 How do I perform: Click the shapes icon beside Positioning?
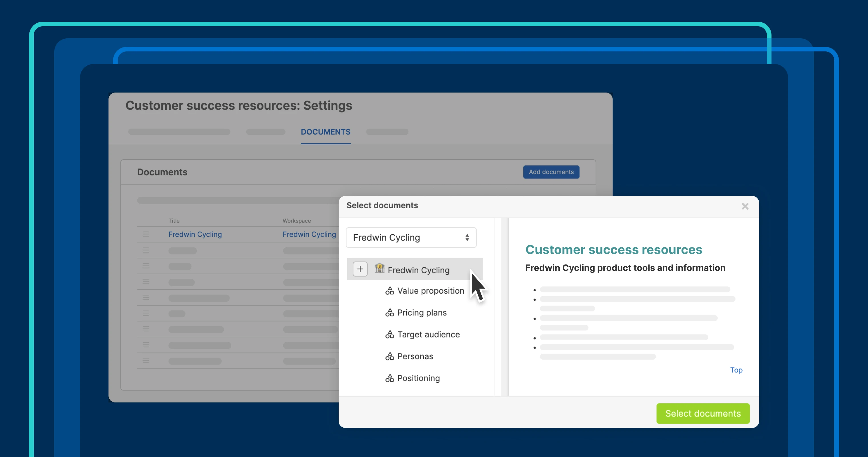click(x=389, y=378)
